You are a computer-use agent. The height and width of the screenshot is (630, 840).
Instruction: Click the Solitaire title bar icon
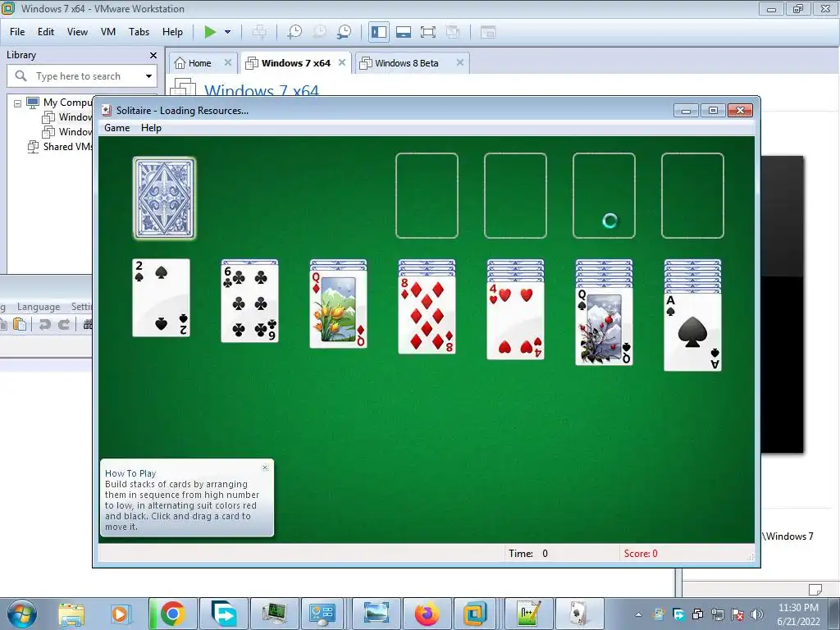[107, 111]
